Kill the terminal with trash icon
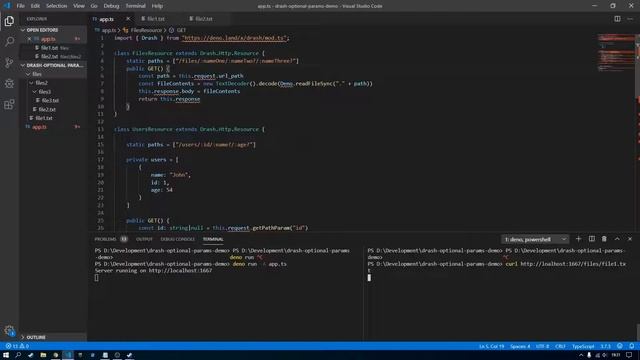Image resolution: width=640 pixels, height=360 pixels. (604, 239)
